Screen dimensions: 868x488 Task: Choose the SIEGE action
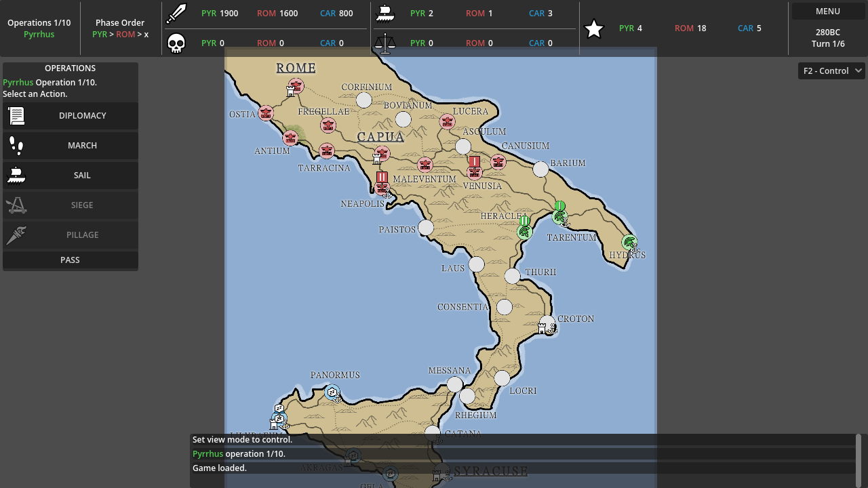pos(71,205)
